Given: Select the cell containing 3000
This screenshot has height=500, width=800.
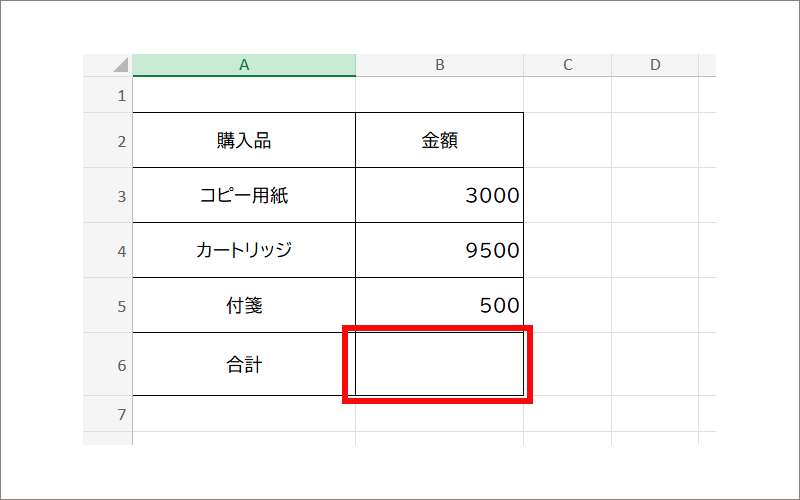Looking at the screenshot, I should tap(439, 196).
